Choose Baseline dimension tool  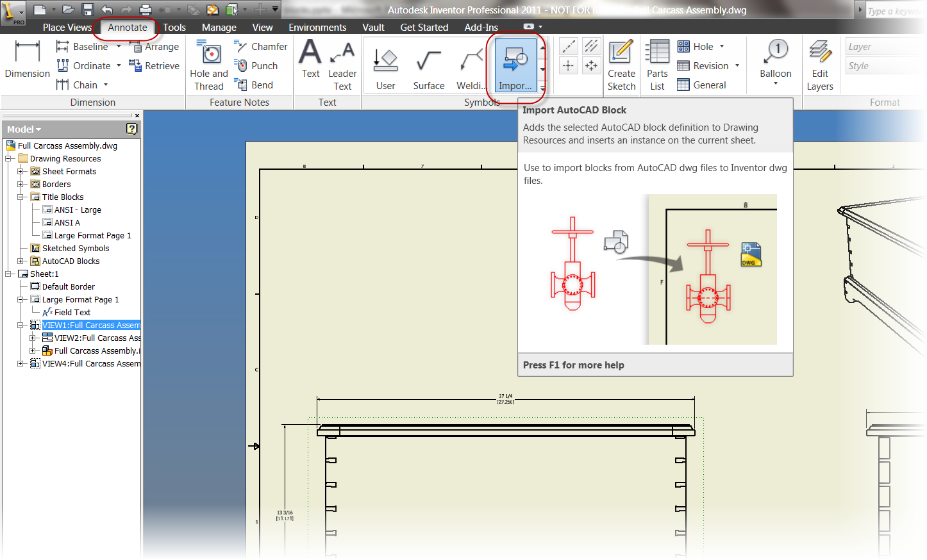82,46
